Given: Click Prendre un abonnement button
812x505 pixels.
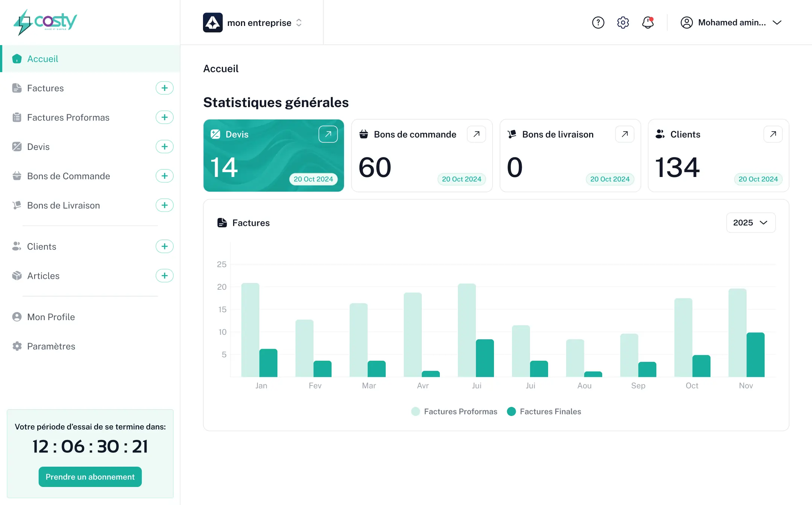Looking at the screenshot, I should coord(90,477).
